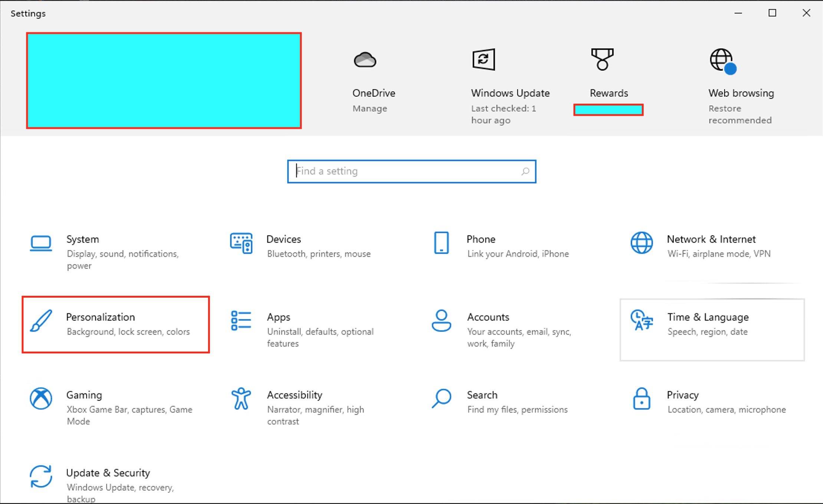Click 'Location, camera, microphone' description
823x504 pixels.
(727, 410)
